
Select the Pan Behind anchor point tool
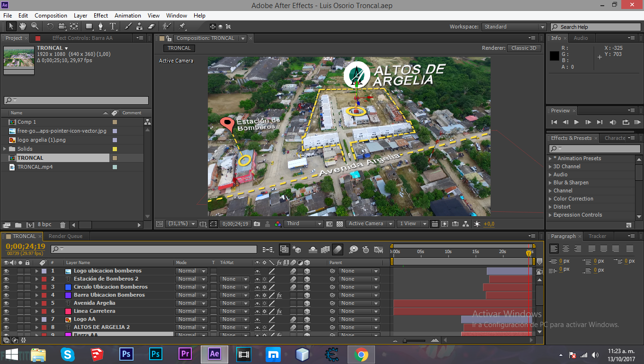74,27
